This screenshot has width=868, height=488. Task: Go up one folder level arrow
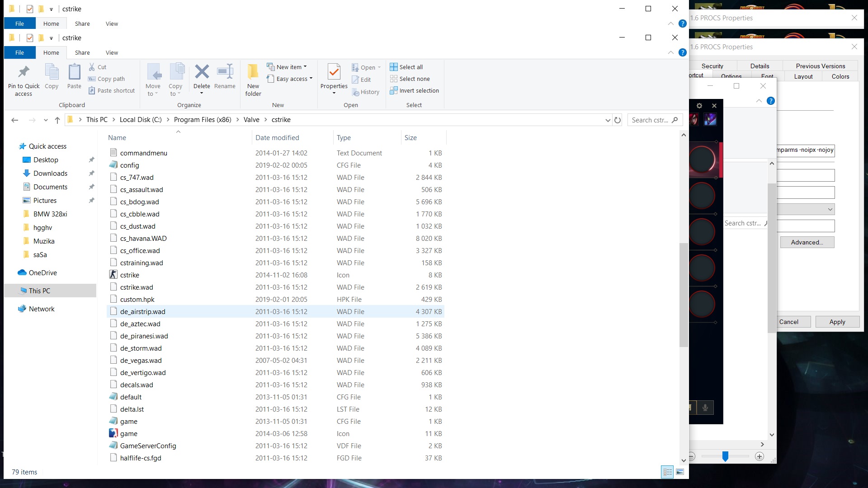point(57,120)
